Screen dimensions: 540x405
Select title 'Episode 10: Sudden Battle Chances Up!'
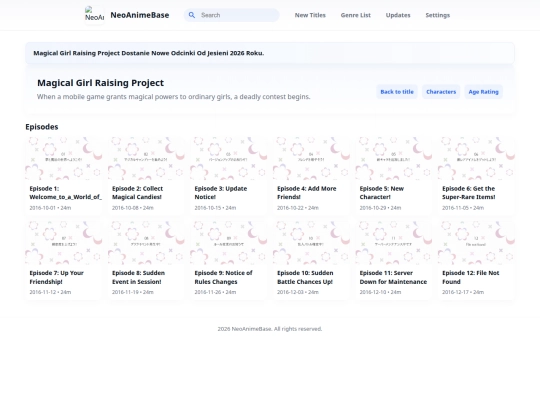tap(305, 277)
